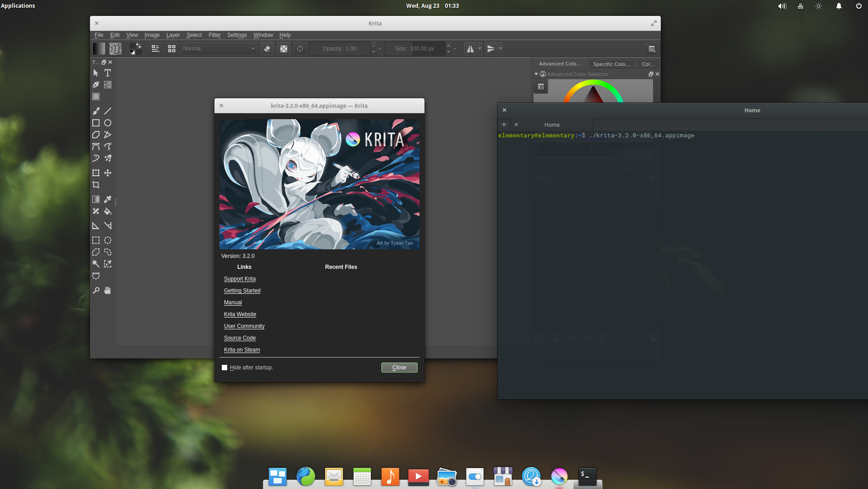The image size is (868, 489).
Task: Select the Assistant tool
Action: 96,226
